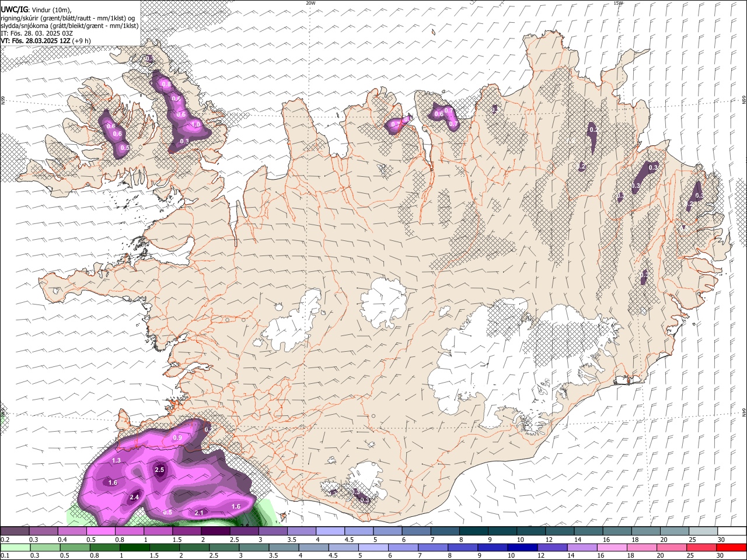The width and height of the screenshot is (747, 560).
Task: Click the '0.2' label in the top legend row
Action: pyautogui.click(x=5, y=540)
